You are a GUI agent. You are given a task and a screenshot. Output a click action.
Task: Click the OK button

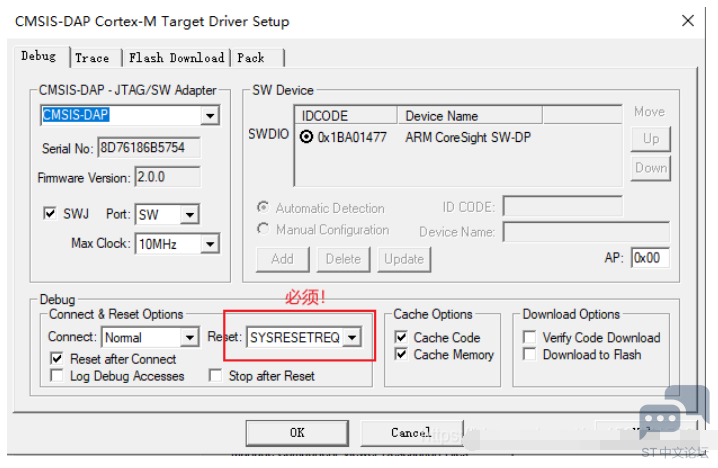pos(297,433)
